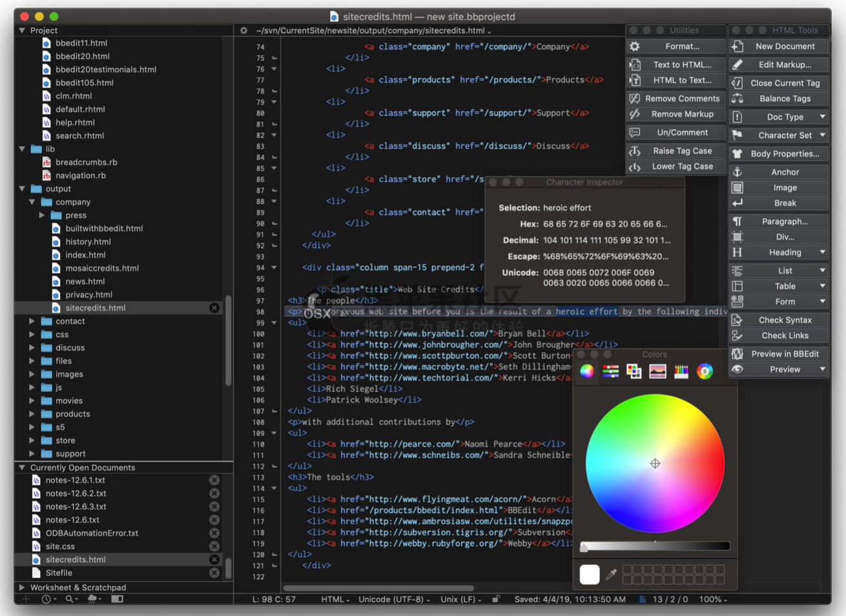Switch to the image palettes picker
Screen dimensions: 846x616
[x=657, y=371]
